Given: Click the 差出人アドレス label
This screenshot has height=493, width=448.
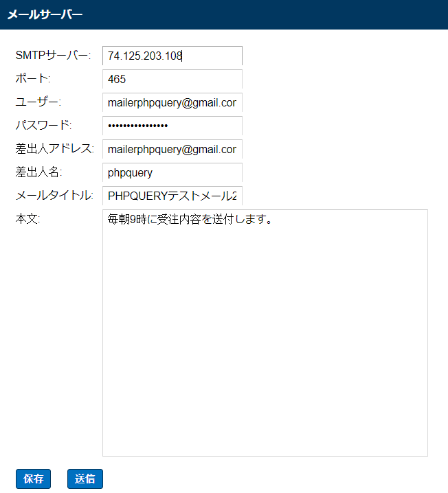Looking at the screenshot, I should tap(55, 148).
